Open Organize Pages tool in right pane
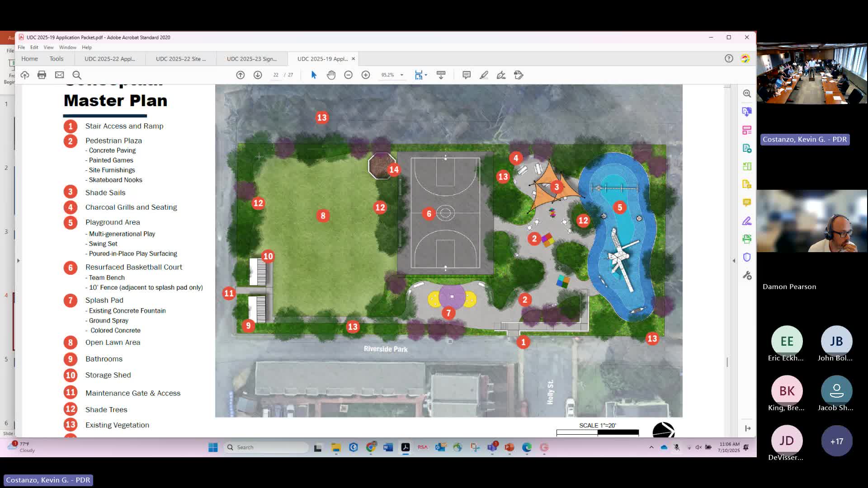This screenshot has height=488, width=868. pyautogui.click(x=747, y=166)
